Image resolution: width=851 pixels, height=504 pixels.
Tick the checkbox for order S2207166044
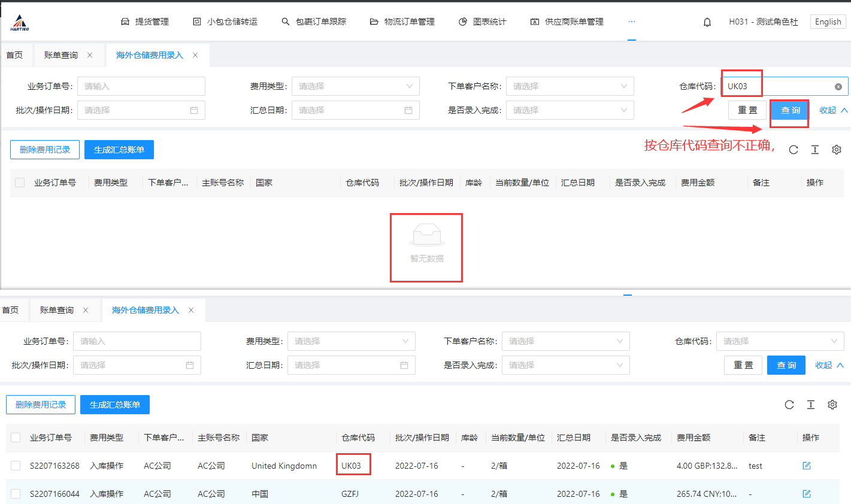pyautogui.click(x=16, y=494)
